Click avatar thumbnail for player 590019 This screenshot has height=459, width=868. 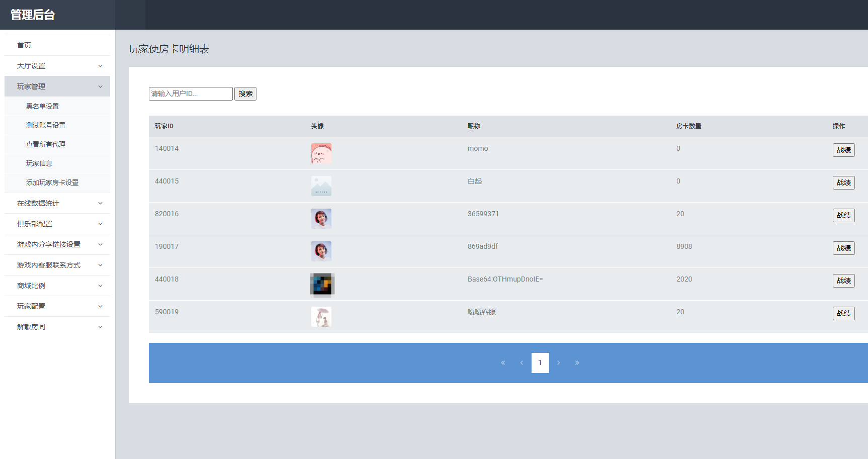[x=321, y=317]
